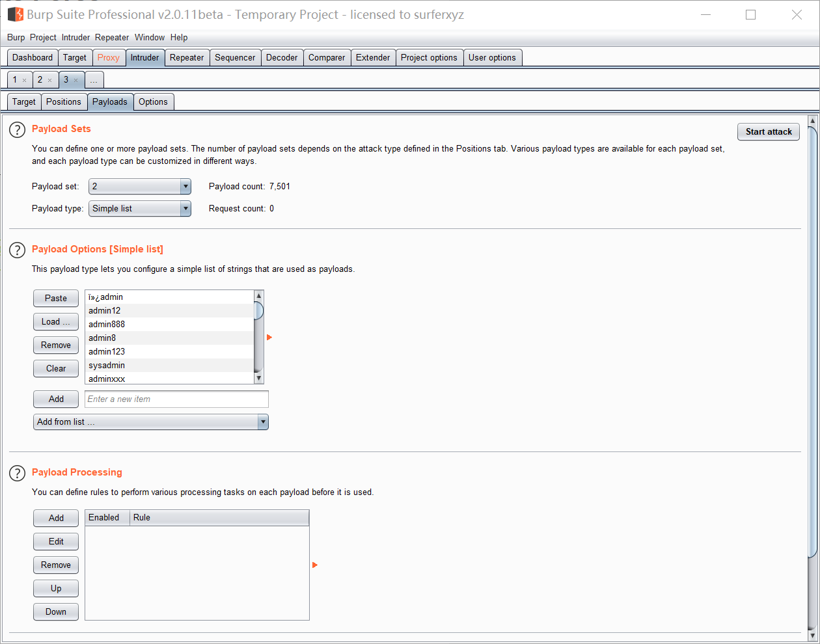
Task: Open the Payload type dropdown
Action: coord(140,209)
